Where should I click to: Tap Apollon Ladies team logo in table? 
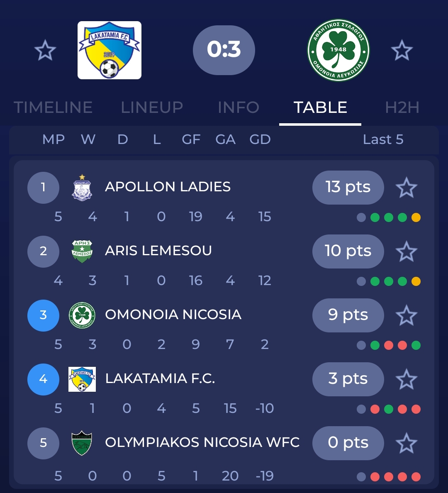(x=82, y=188)
